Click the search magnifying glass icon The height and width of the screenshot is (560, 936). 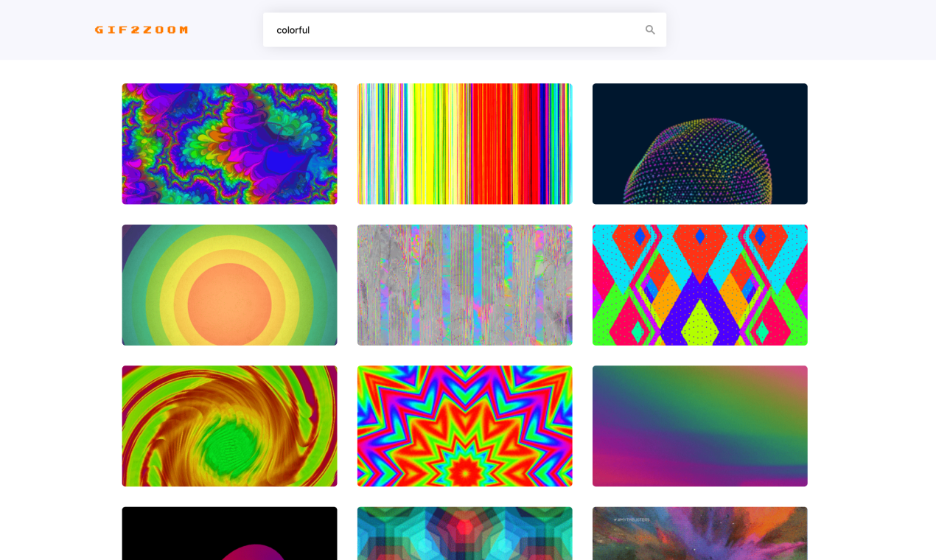click(x=649, y=29)
